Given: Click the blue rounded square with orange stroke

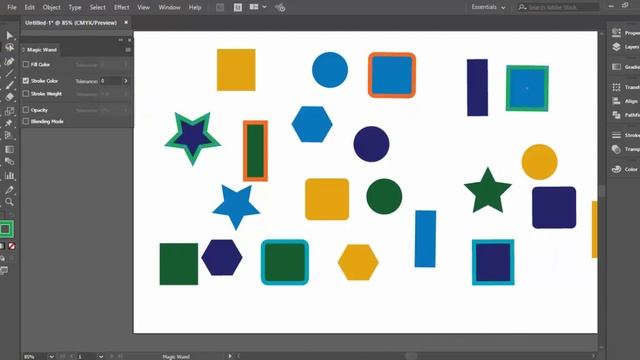Looking at the screenshot, I should point(392,75).
